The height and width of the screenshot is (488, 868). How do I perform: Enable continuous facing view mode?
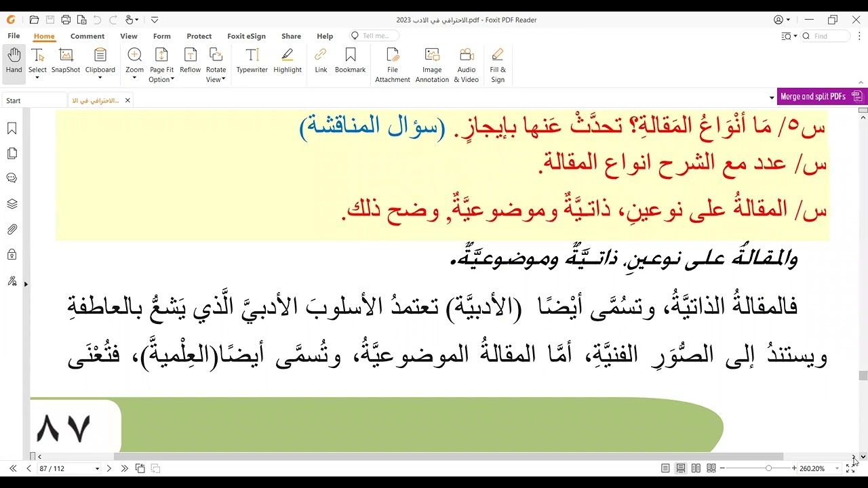point(711,468)
